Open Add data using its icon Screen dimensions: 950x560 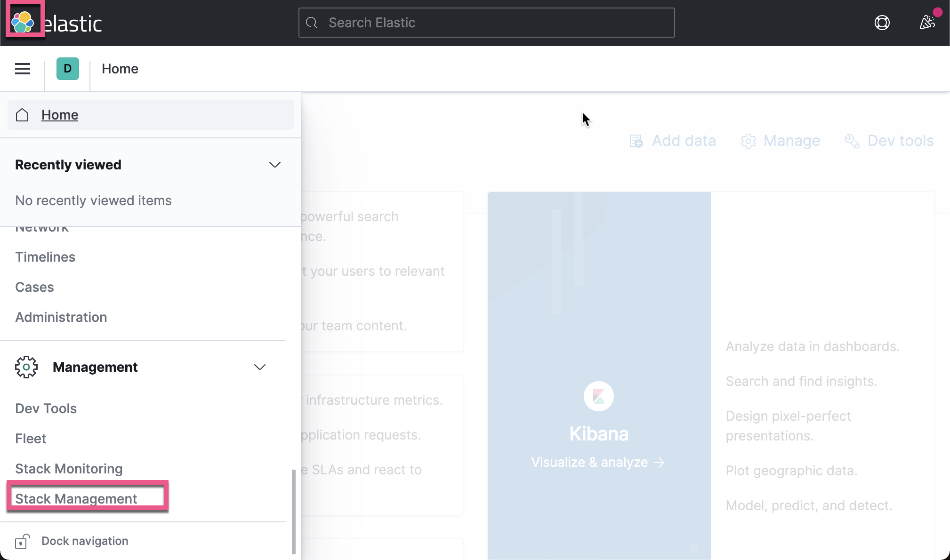[636, 141]
